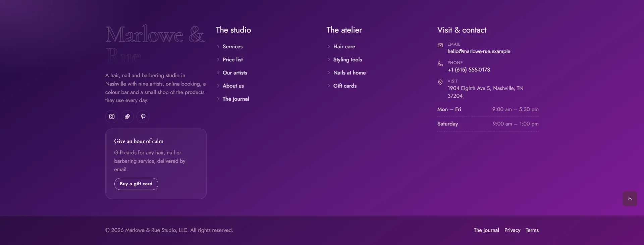The height and width of the screenshot is (245, 644).
Task: Open the Pinterest social icon
Action: point(143,116)
